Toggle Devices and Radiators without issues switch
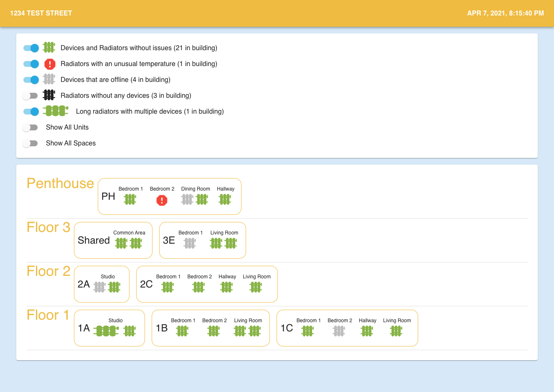 point(31,48)
